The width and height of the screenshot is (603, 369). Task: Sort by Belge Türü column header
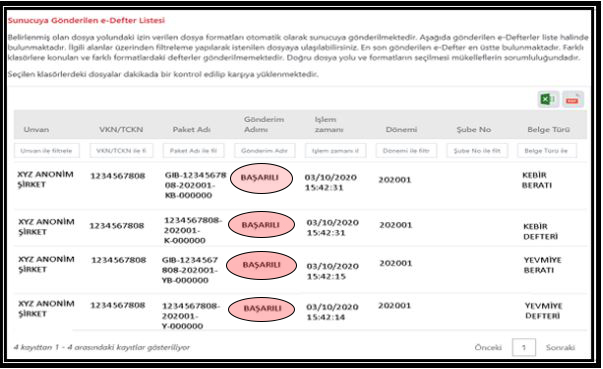(548, 130)
